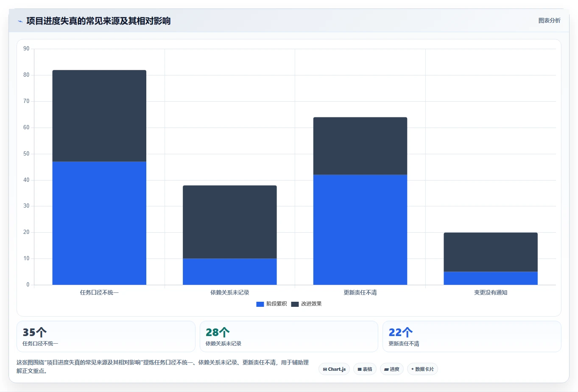Image resolution: width=578 pixels, height=392 pixels.
Task: Click the 图表分析 label in the header
Action: click(549, 20)
